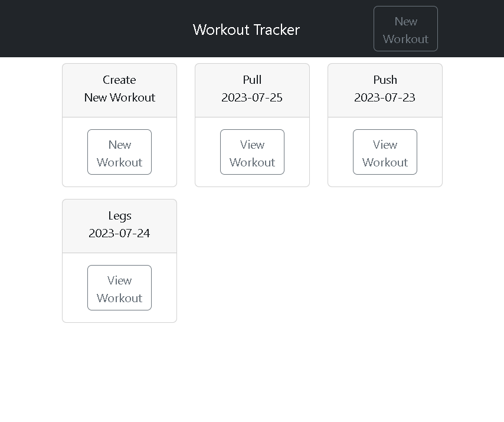Viewport: 504px width, 422px height.
Task: Click the word Create in first card
Action: [x=119, y=80]
